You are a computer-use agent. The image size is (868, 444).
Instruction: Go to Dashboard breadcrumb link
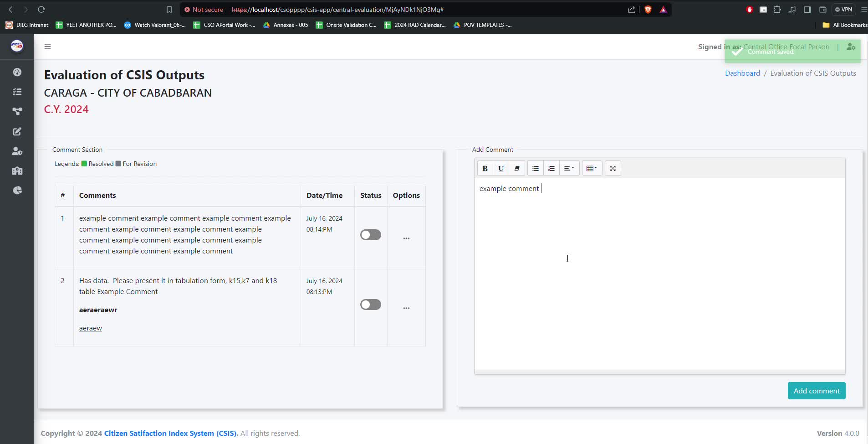(x=742, y=73)
